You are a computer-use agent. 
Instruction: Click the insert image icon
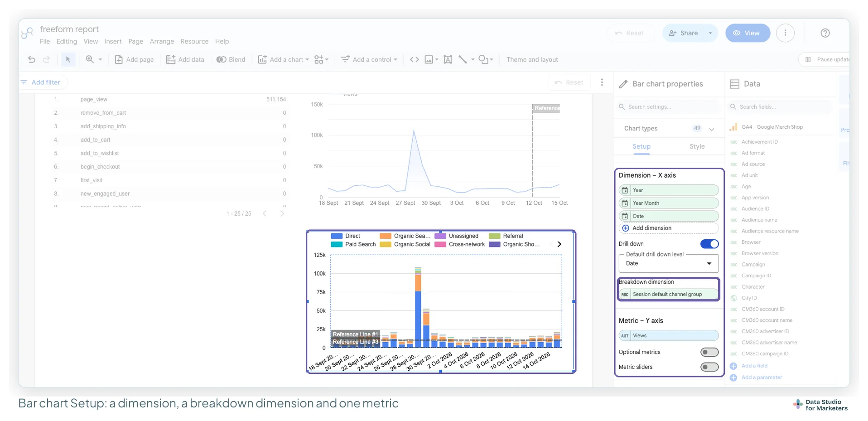pyautogui.click(x=429, y=59)
